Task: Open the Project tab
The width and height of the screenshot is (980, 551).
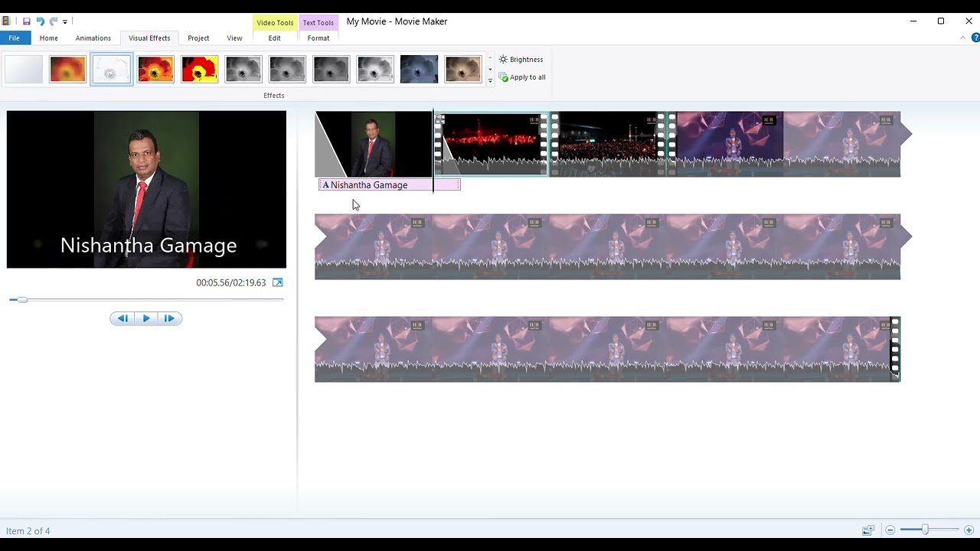Action: [198, 38]
